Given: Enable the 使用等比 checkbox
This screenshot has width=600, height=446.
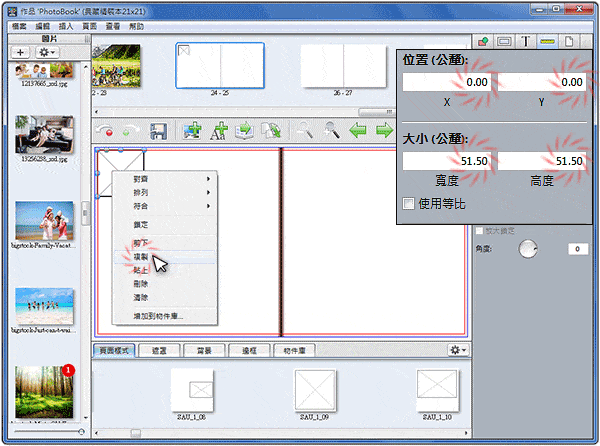Looking at the screenshot, I should click(409, 204).
